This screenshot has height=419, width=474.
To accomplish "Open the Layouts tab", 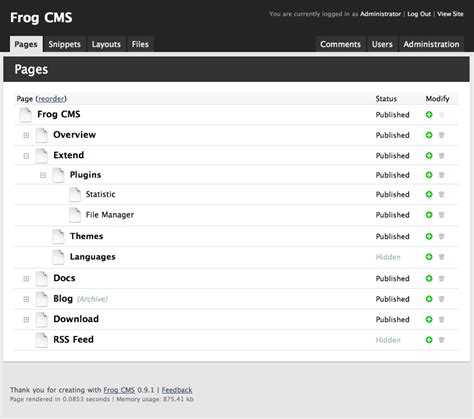I will (x=106, y=44).
